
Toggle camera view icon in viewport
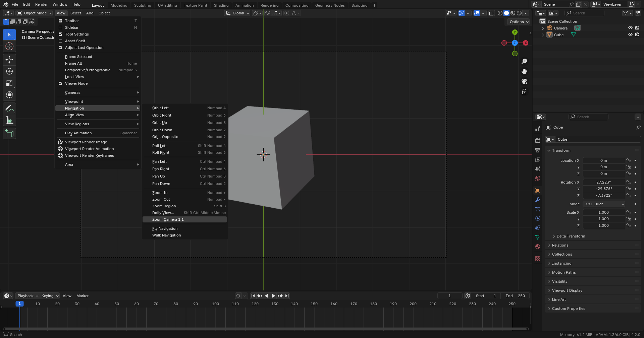click(x=524, y=81)
